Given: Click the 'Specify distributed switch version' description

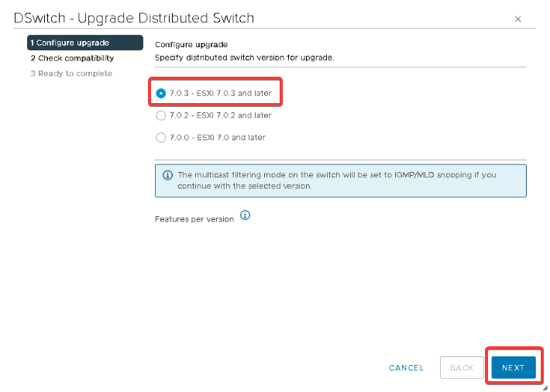Looking at the screenshot, I should [245, 57].
